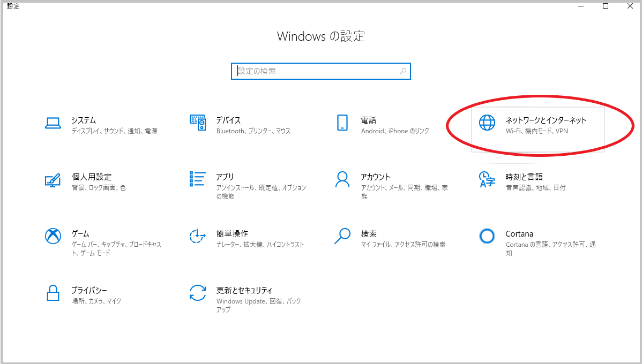Open the Cortana circle icon
Viewport: 642px width, 364px height.
click(x=487, y=236)
